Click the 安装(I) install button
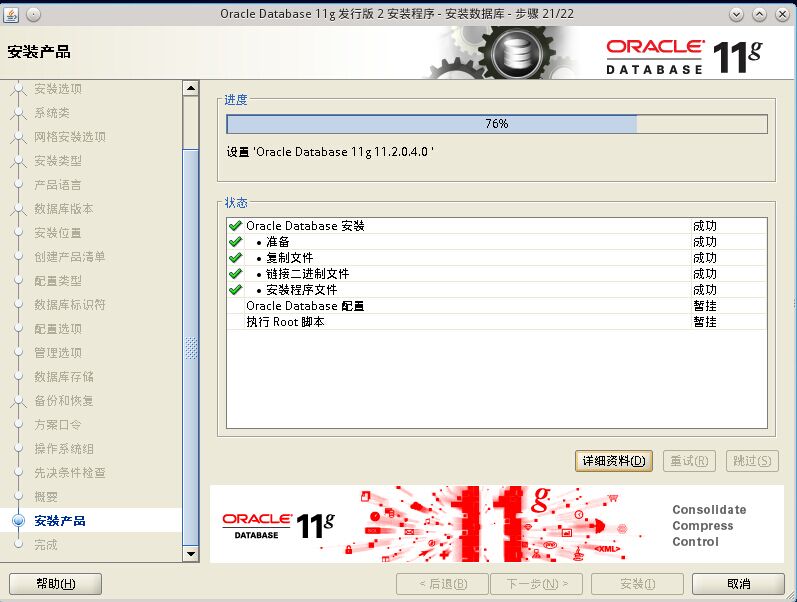This screenshot has height=602, width=797. (x=637, y=584)
